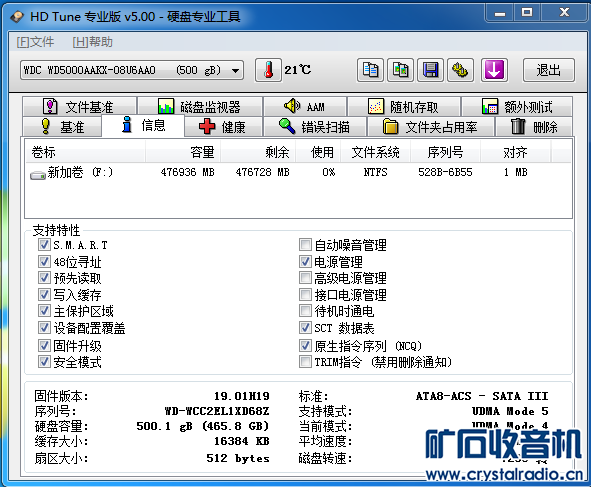Switch to the 健康 tab
Viewport: 591px width, 487px height.
223,127
